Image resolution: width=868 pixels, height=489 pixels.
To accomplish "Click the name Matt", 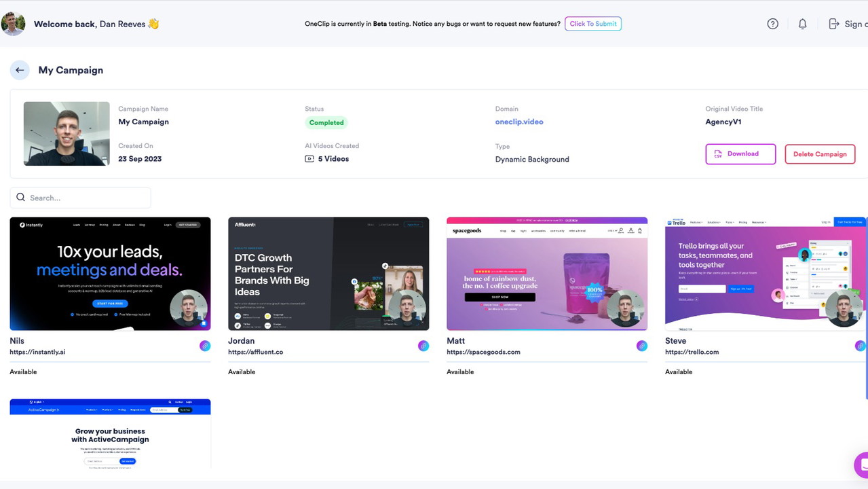I will [x=456, y=341].
